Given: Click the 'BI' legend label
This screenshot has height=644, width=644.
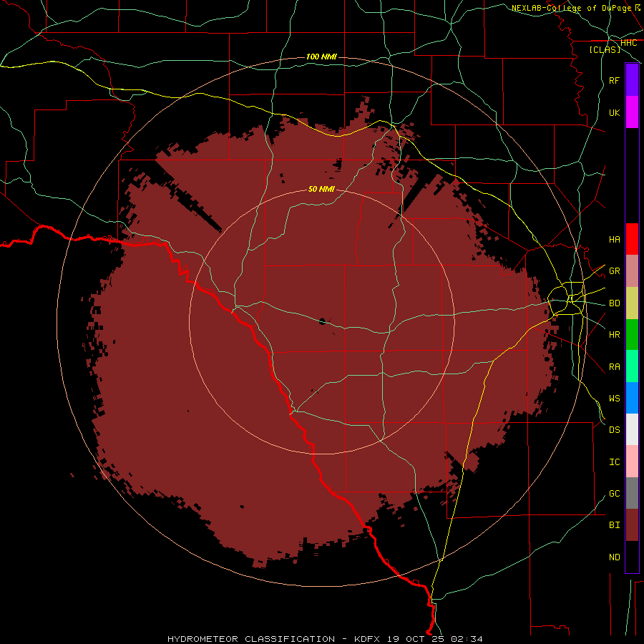Looking at the screenshot, I should coord(614,525).
